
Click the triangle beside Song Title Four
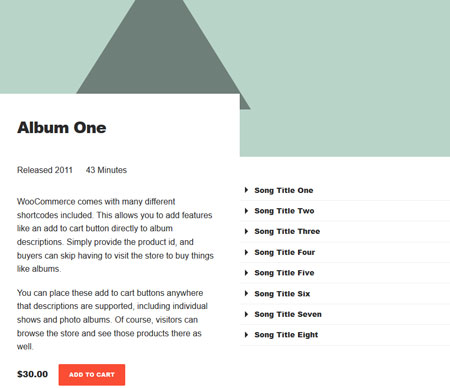click(246, 252)
